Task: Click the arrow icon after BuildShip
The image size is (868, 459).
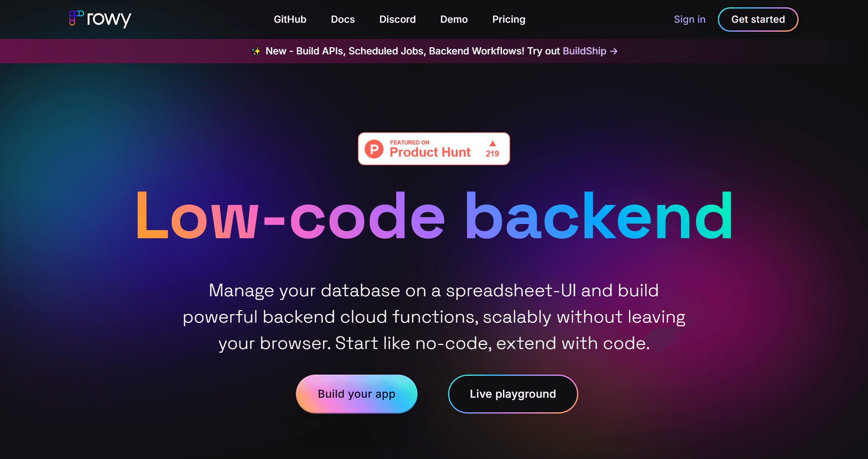Action: [x=614, y=51]
